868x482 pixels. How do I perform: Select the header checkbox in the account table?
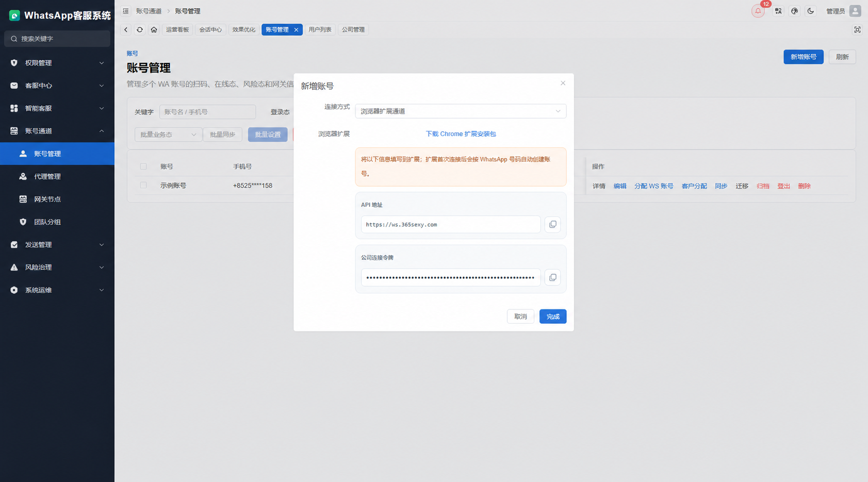143,167
